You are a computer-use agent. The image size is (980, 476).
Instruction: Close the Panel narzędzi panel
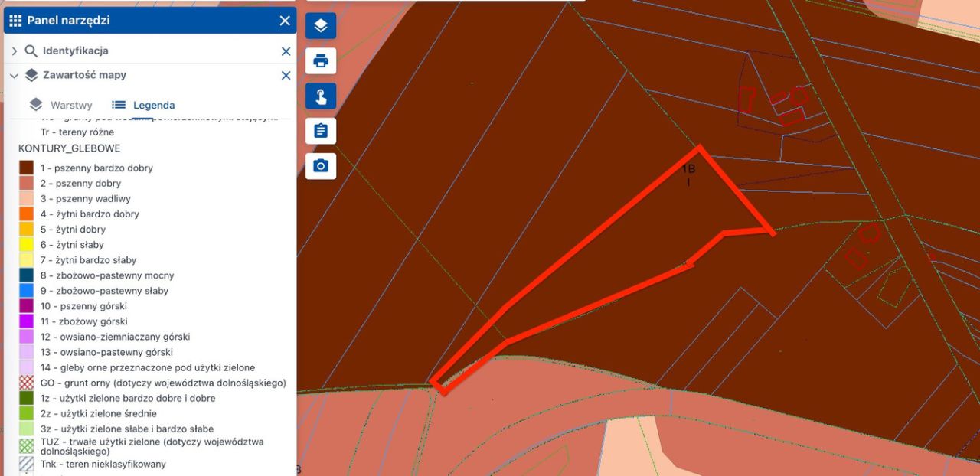(x=285, y=21)
